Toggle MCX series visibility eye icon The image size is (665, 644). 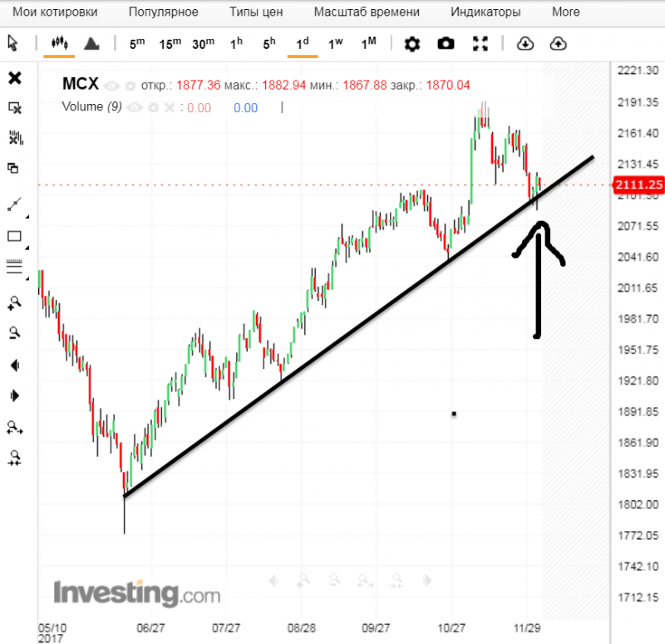tap(112, 86)
